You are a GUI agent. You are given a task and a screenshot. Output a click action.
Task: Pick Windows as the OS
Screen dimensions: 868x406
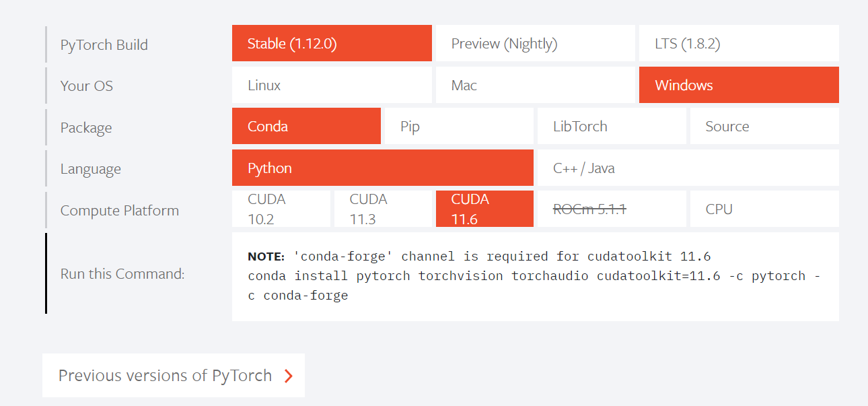click(738, 86)
